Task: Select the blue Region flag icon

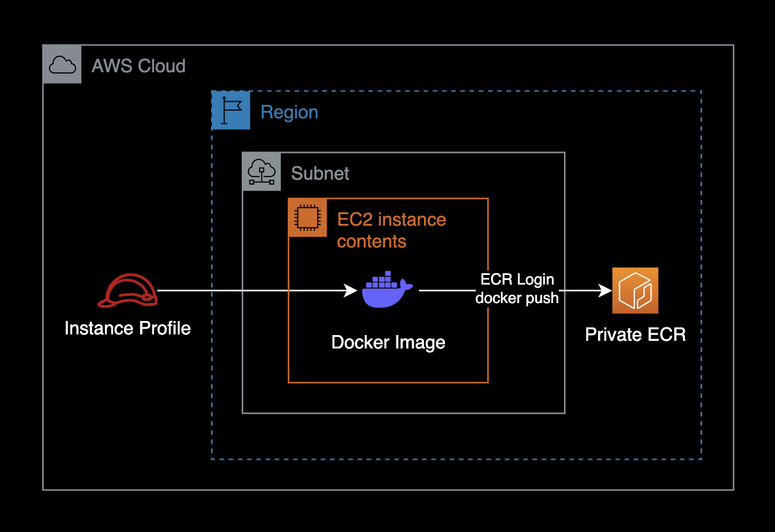Action: click(x=231, y=111)
